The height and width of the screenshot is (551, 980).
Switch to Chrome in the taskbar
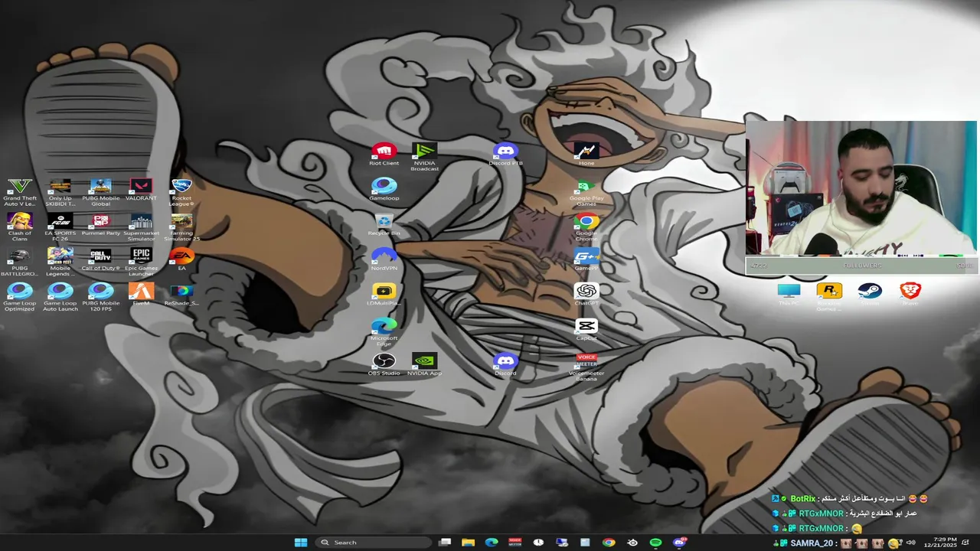(x=609, y=543)
